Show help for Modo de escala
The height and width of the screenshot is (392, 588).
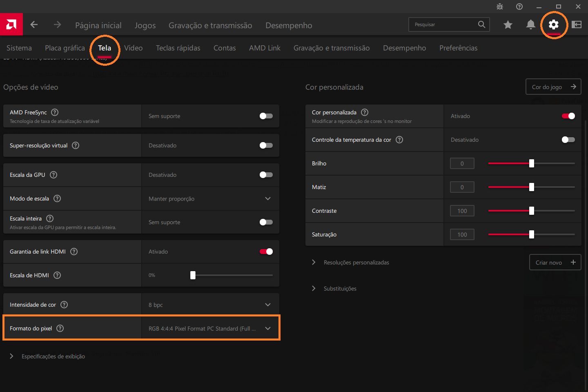pos(57,198)
